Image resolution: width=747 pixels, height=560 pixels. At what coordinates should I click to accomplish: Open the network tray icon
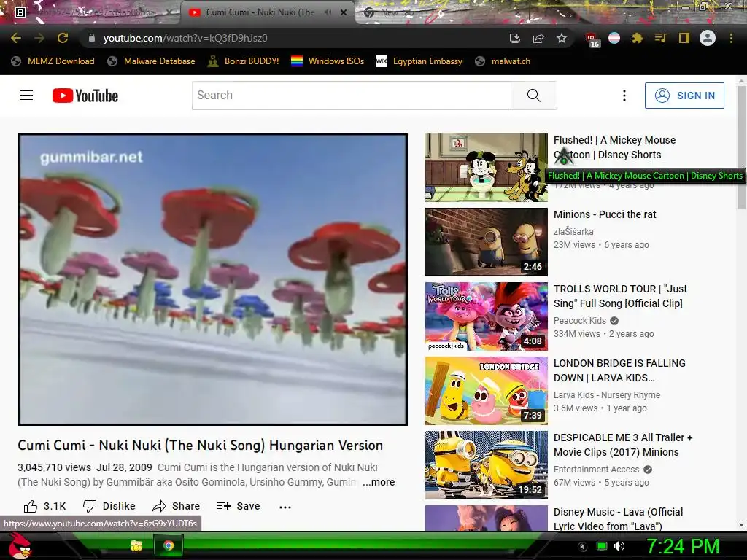pos(602,546)
